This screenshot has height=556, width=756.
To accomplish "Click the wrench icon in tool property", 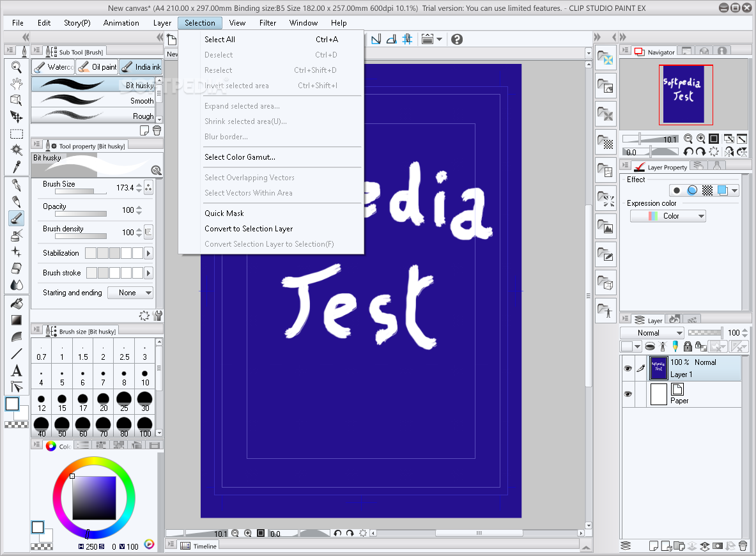I will [157, 316].
